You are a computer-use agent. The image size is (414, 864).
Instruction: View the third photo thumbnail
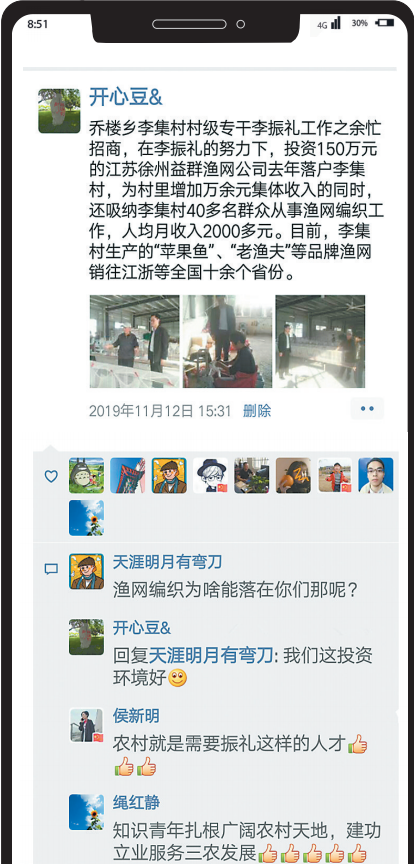[x=320, y=341]
